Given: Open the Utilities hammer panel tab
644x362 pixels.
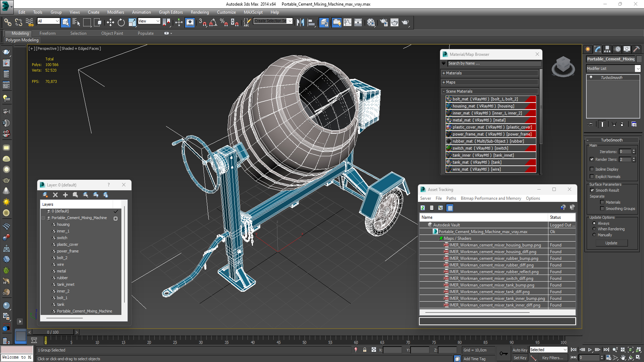Looking at the screenshot, I should click(637, 49).
